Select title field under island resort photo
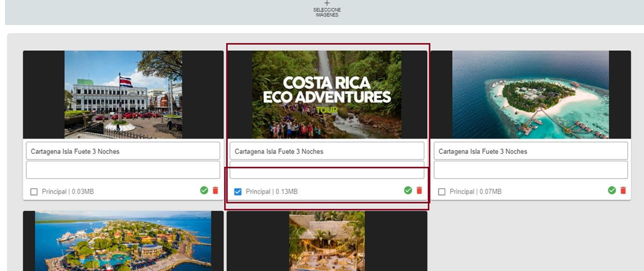The width and height of the screenshot is (644, 271). [531, 151]
